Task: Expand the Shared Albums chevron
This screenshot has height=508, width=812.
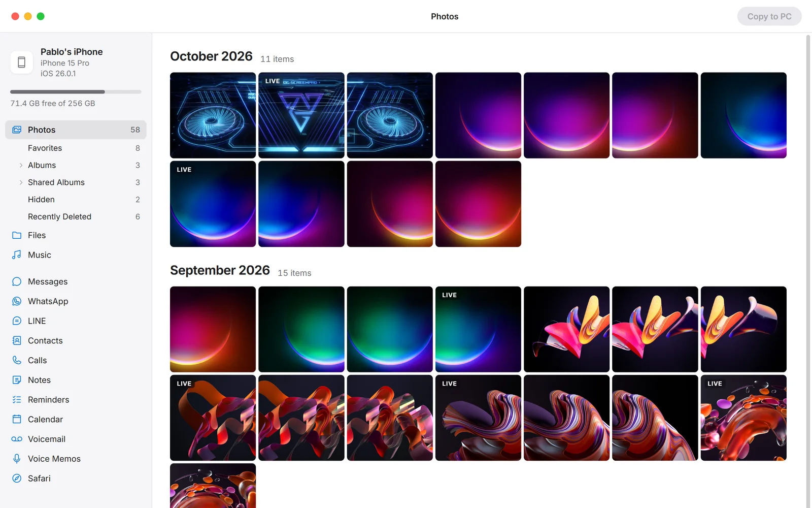Action: click(21, 182)
